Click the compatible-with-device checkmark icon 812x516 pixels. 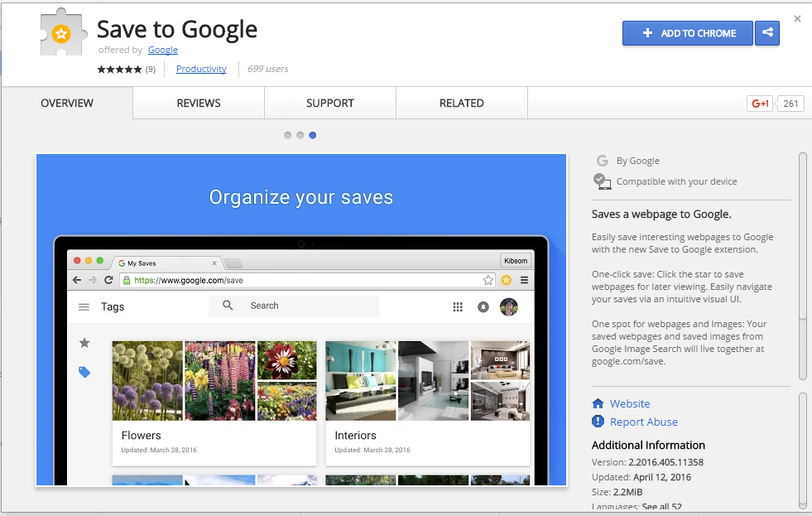602,181
